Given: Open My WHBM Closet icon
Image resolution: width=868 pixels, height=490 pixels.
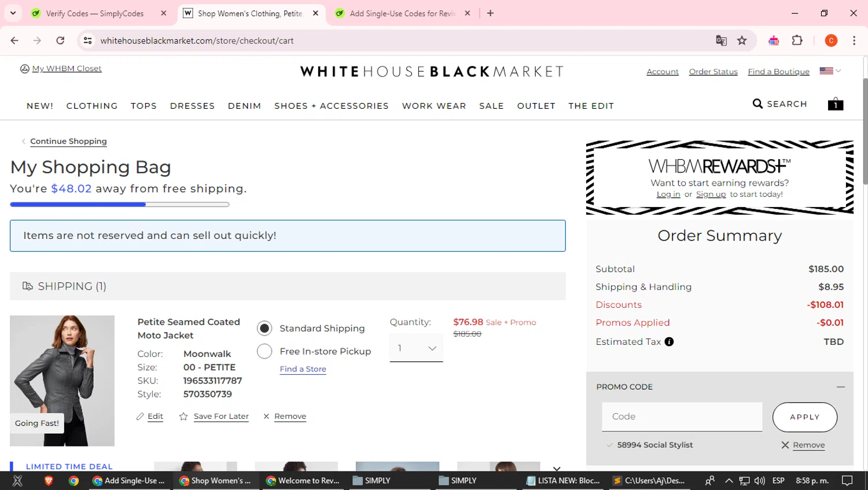Looking at the screenshot, I should point(24,69).
